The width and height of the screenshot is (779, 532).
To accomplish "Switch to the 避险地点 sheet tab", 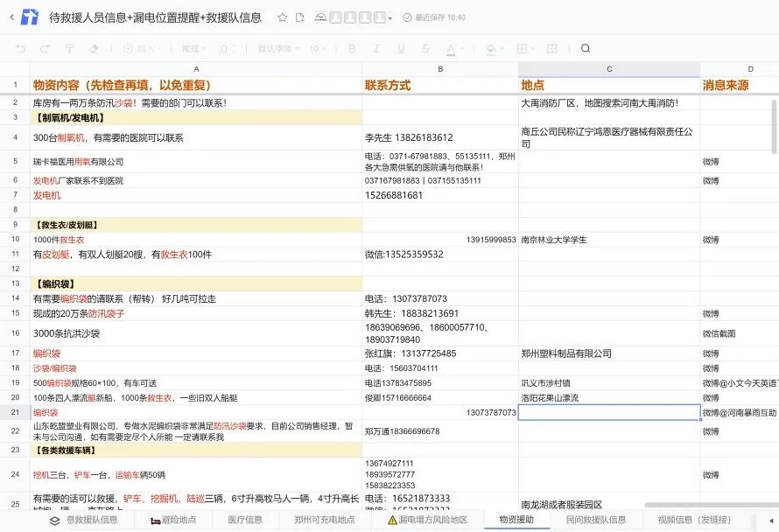I will [x=174, y=520].
